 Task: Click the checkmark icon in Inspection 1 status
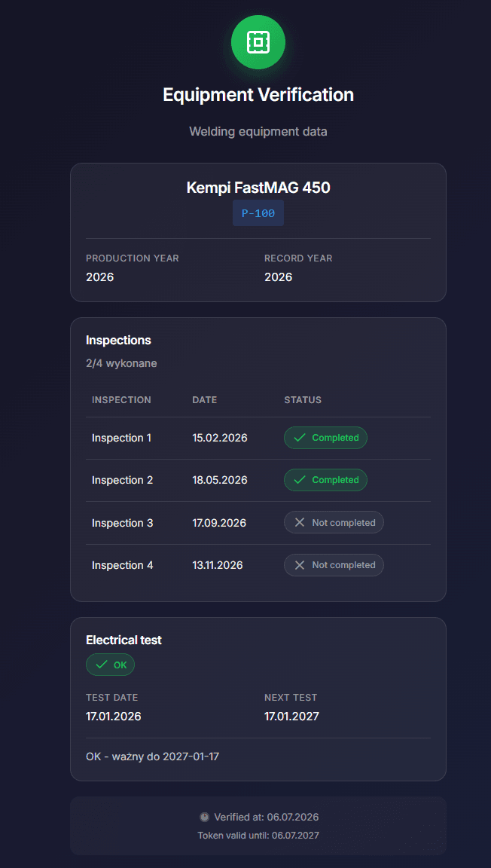point(300,438)
